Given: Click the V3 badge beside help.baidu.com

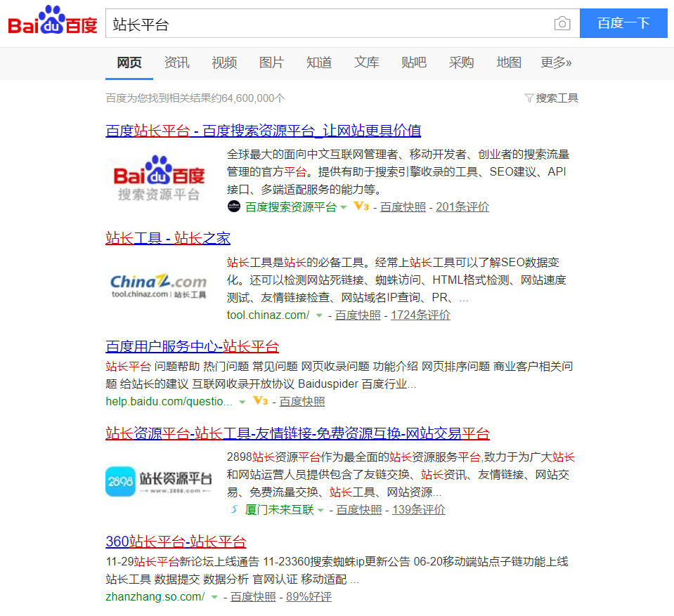Looking at the screenshot, I should (261, 401).
